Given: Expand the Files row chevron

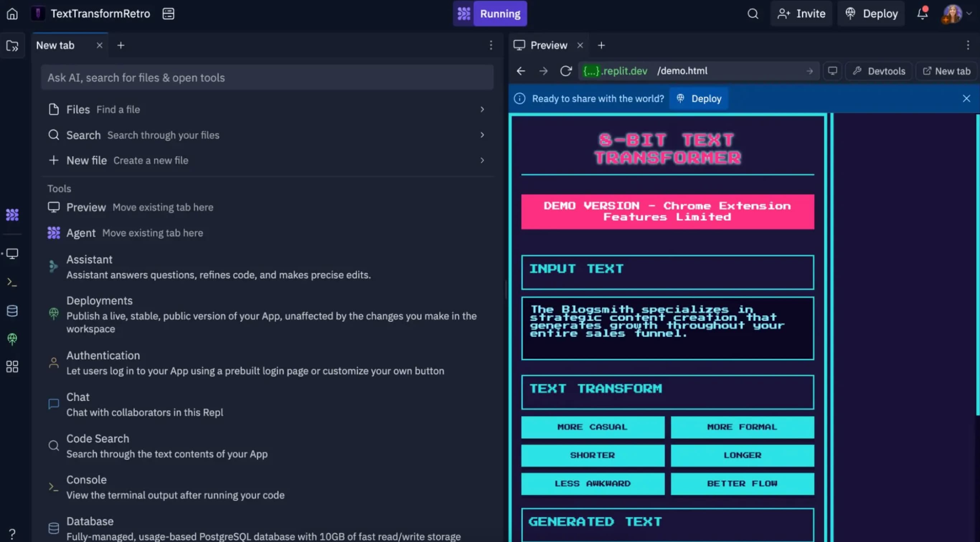Looking at the screenshot, I should pyautogui.click(x=482, y=109).
